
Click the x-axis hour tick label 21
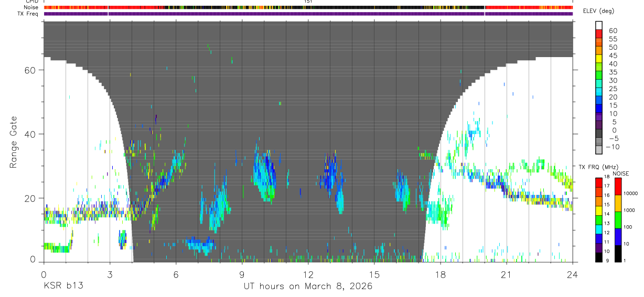(x=507, y=274)
